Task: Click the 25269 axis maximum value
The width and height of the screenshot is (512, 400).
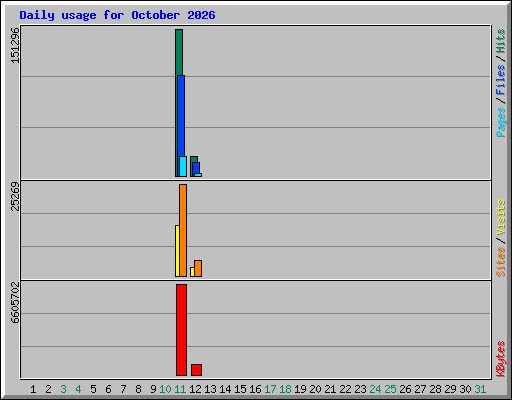Action: (15, 196)
